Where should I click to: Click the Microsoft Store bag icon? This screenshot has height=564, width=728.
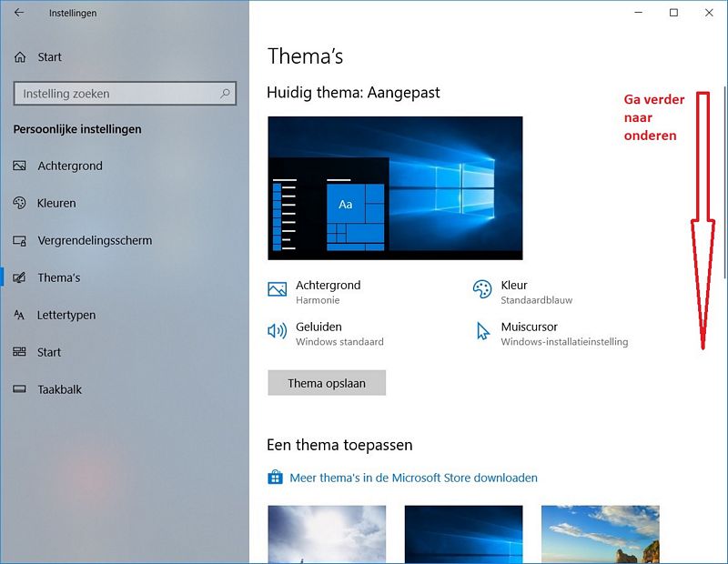pos(275,478)
